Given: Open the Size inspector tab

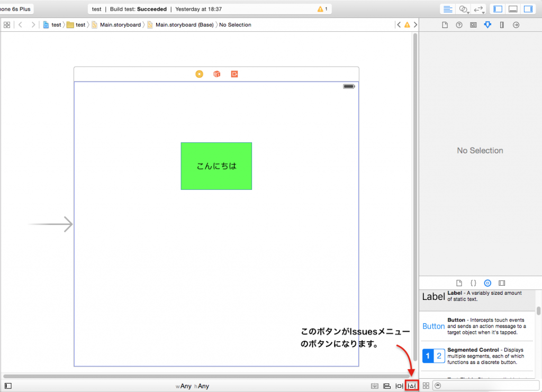Looking at the screenshot, I should 502,25.
